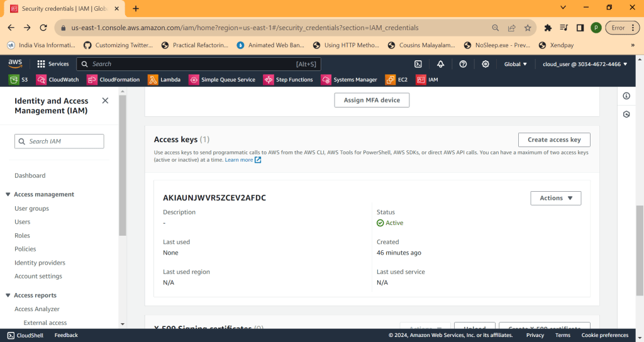Viewport: 644px width, 342px height.
Task: Open the Services grid menu
Action: (53, 64)
